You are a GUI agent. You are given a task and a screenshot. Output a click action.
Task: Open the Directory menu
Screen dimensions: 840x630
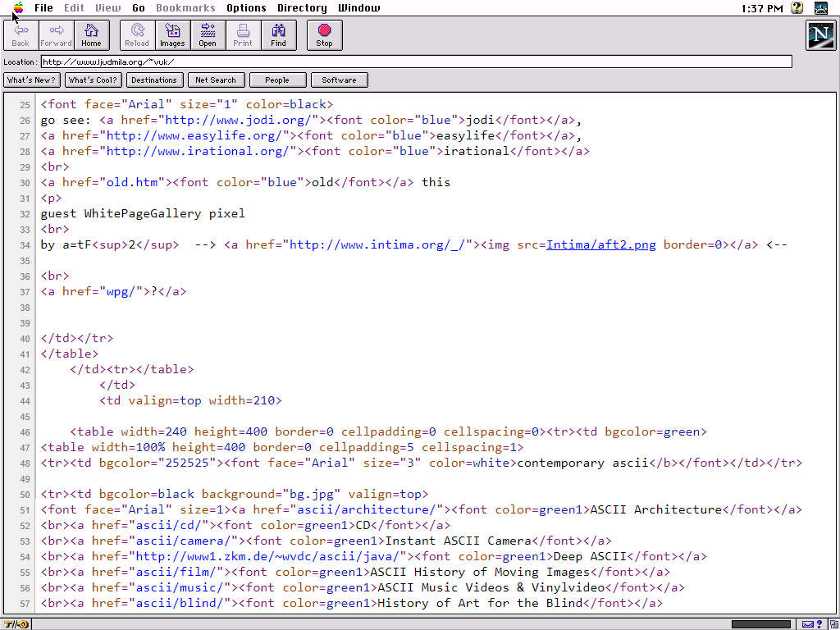pyautogui.click(x=302, y=8)
